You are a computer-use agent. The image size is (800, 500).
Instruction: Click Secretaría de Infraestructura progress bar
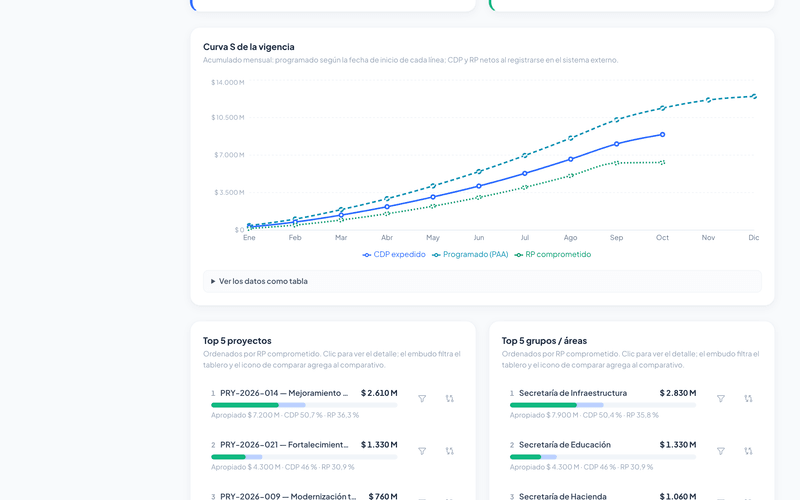(x=603, y=405)
